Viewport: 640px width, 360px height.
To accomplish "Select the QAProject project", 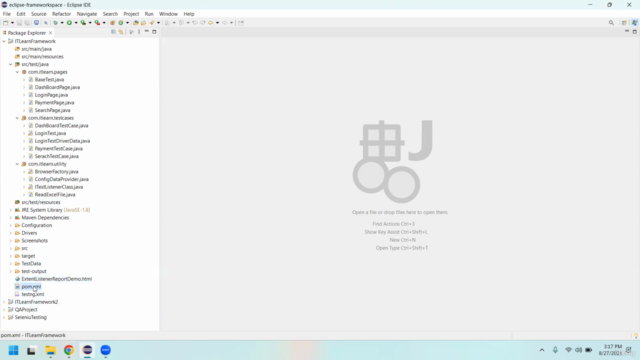I will [x=26, y=310].
